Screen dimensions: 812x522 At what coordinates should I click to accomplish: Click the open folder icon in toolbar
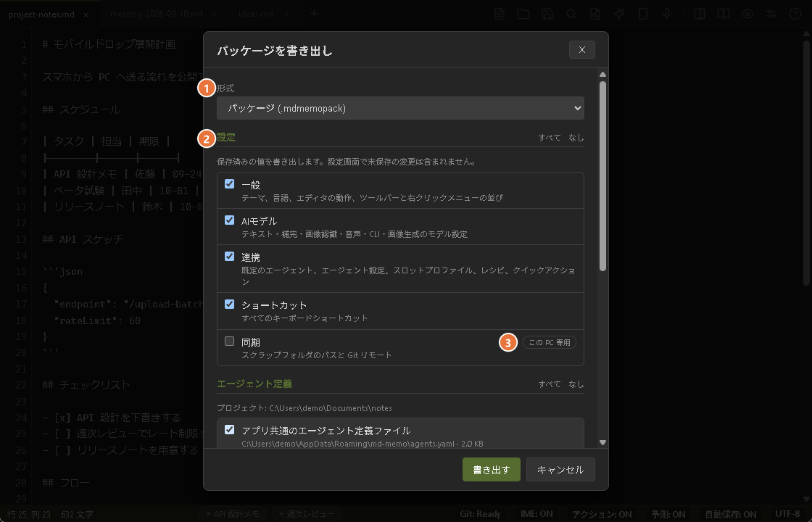click(523, 14)
